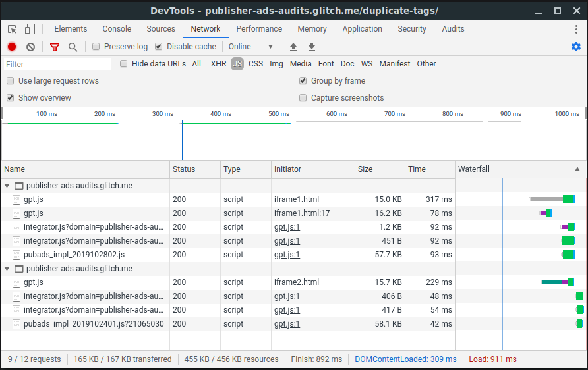Clear the network log

point(30,47)
